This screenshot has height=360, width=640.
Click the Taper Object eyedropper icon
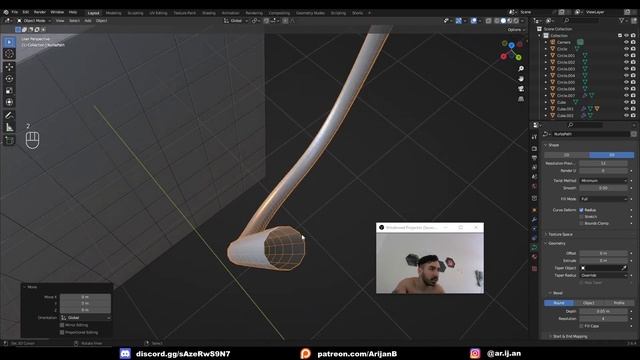(x=624, y=268)
